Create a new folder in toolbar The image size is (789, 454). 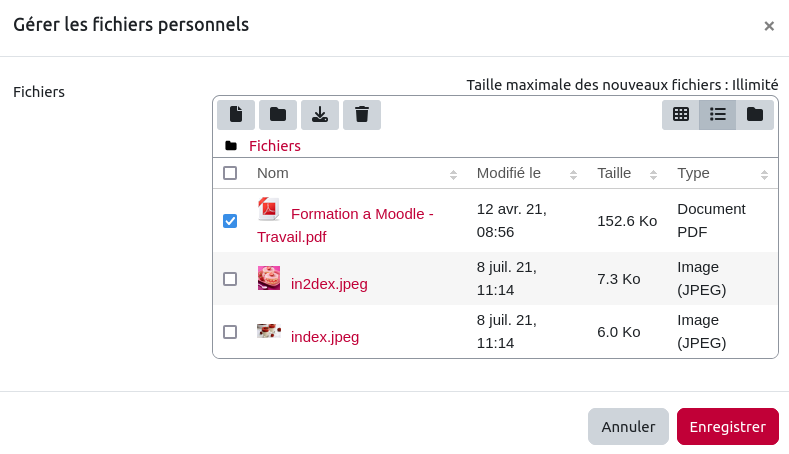point(278,115)
